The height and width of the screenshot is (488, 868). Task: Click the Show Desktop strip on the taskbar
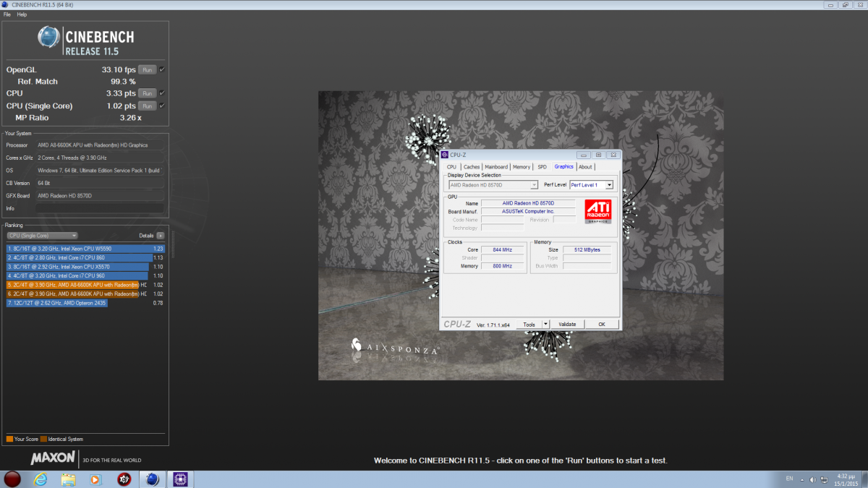pyautogui.click(x=865, y=479)
